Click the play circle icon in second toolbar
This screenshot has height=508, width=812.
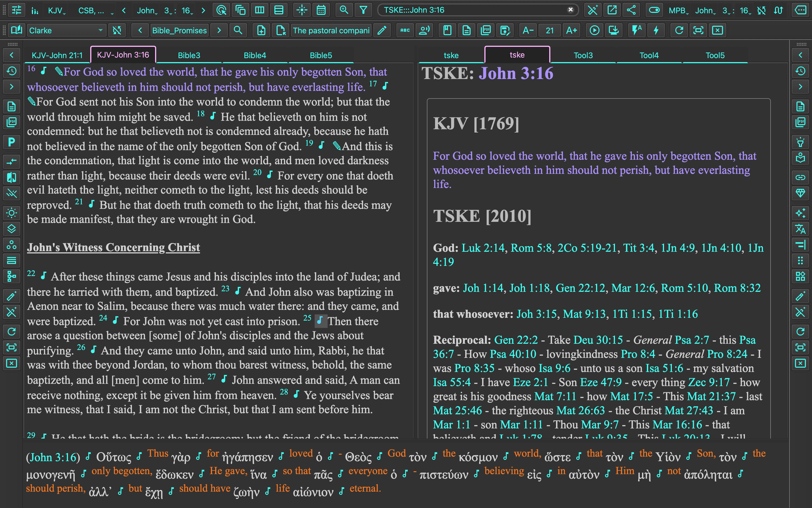point(594,30)
